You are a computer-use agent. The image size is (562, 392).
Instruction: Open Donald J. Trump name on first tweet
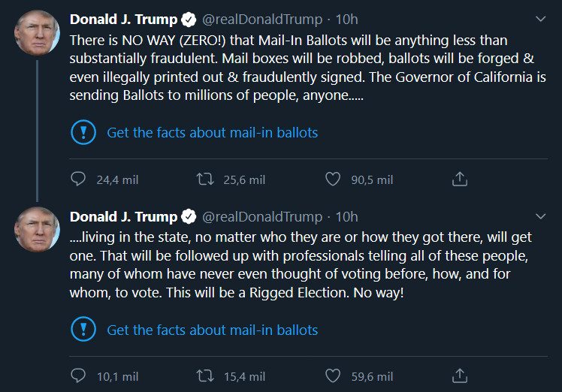click(123, 20)
